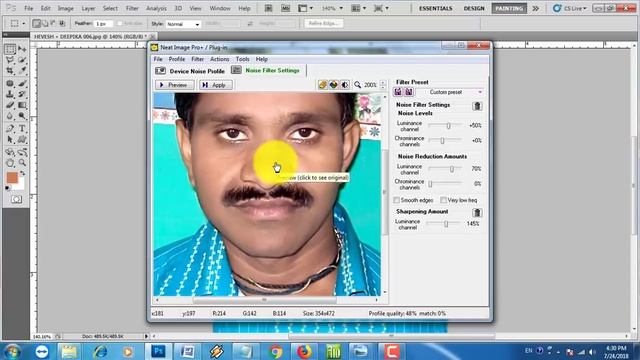Select the Eraser tool
The width and height of the screenshot is (640, 360).
coord(10,105)
